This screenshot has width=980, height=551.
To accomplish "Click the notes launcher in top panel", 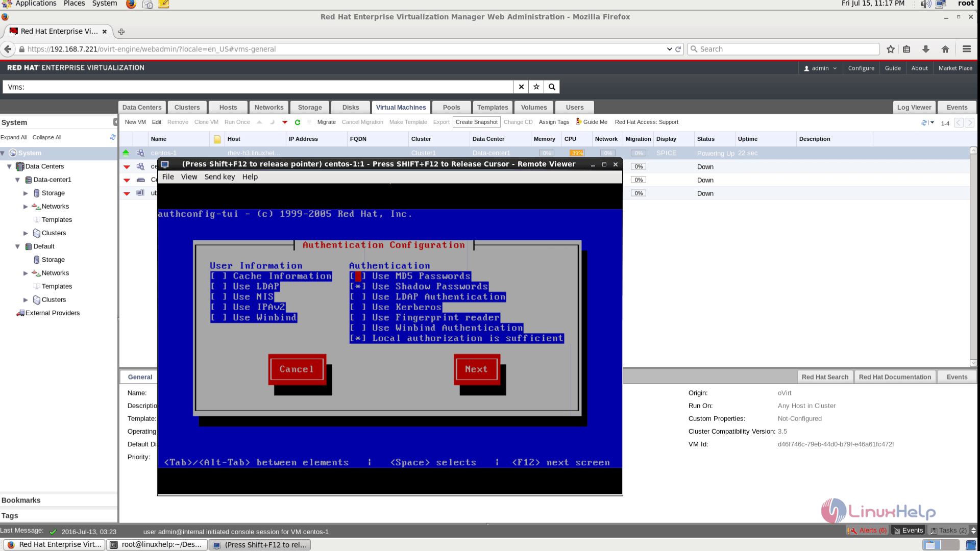I will [164, 4].
